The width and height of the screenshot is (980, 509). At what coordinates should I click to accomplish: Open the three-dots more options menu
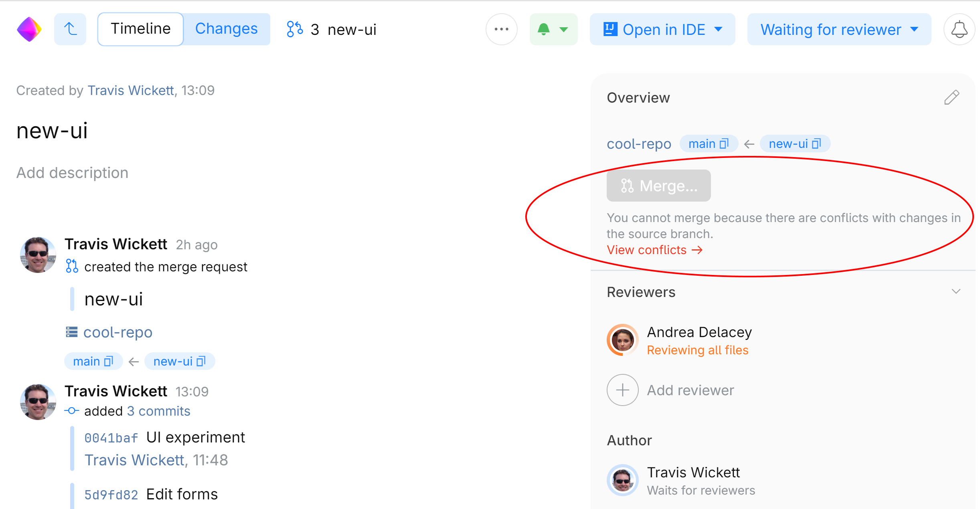point(501,29)
